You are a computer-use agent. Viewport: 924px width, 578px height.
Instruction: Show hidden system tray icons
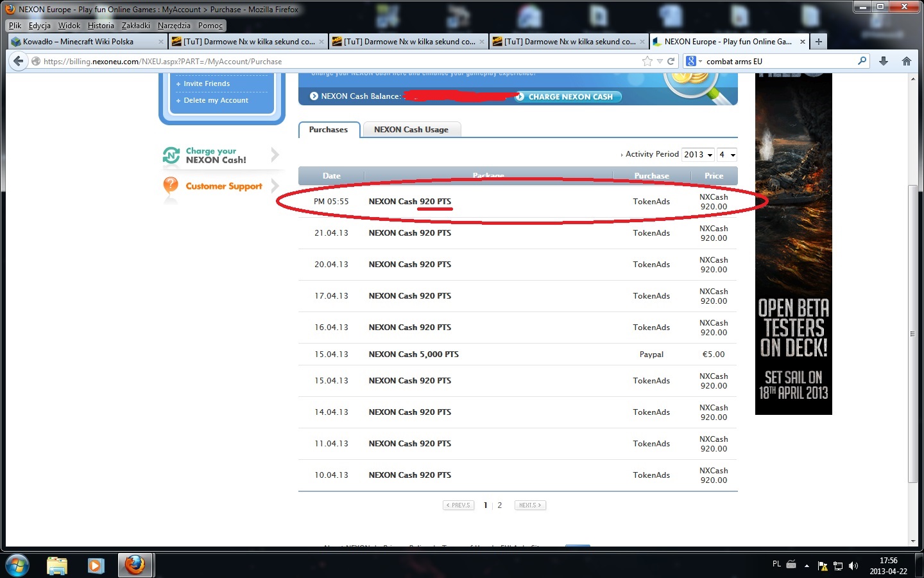point(807,566)
